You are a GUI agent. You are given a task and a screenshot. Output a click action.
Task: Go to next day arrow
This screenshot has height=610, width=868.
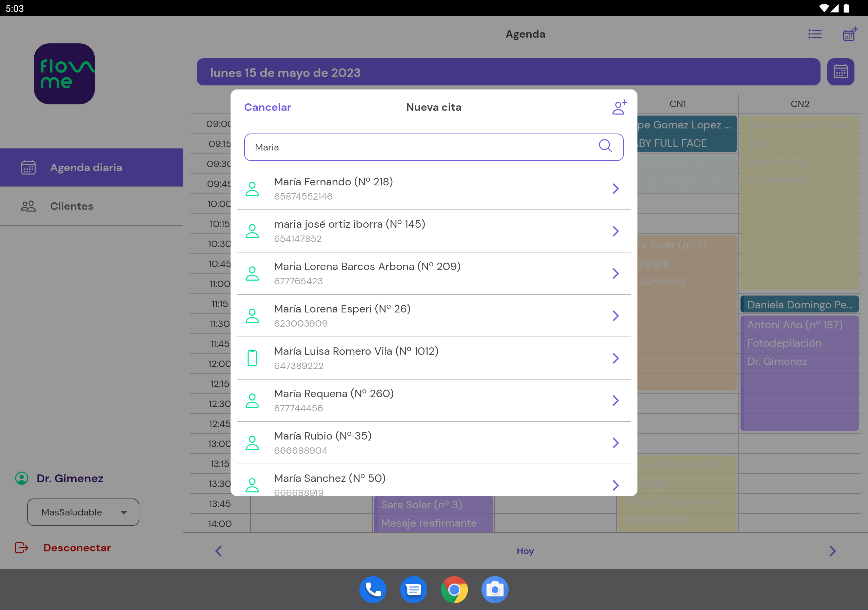point(832,551)
